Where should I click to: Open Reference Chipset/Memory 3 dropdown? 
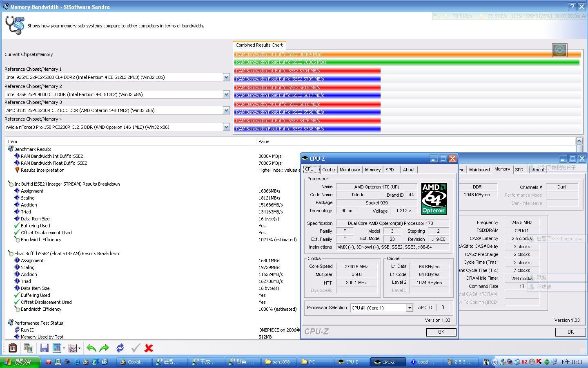click(x=226, y=110)
